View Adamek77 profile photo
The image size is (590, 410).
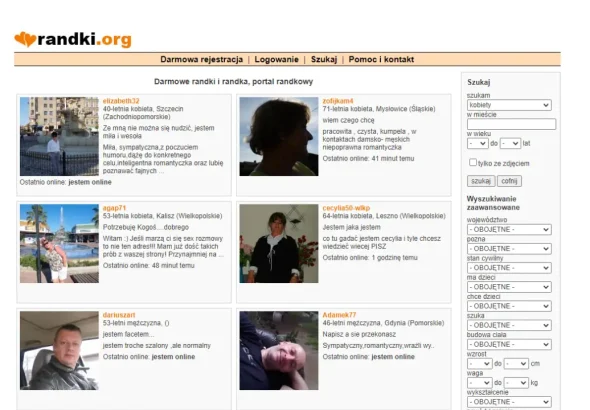point(279,350)
